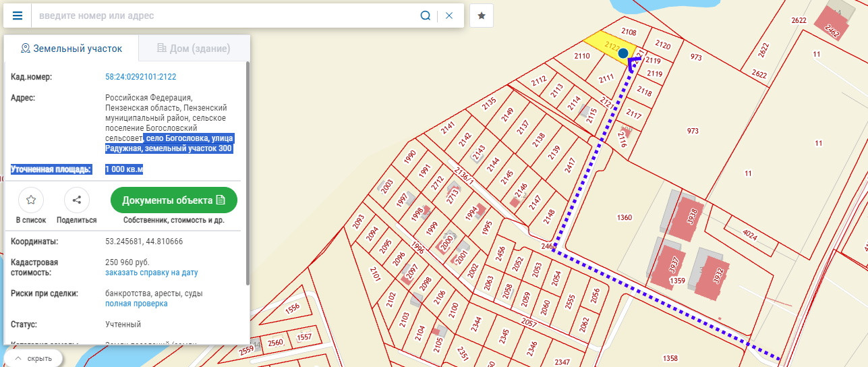868x367 pixels.
Task: Open заказать справку на дату link
Action: point(152,273)
